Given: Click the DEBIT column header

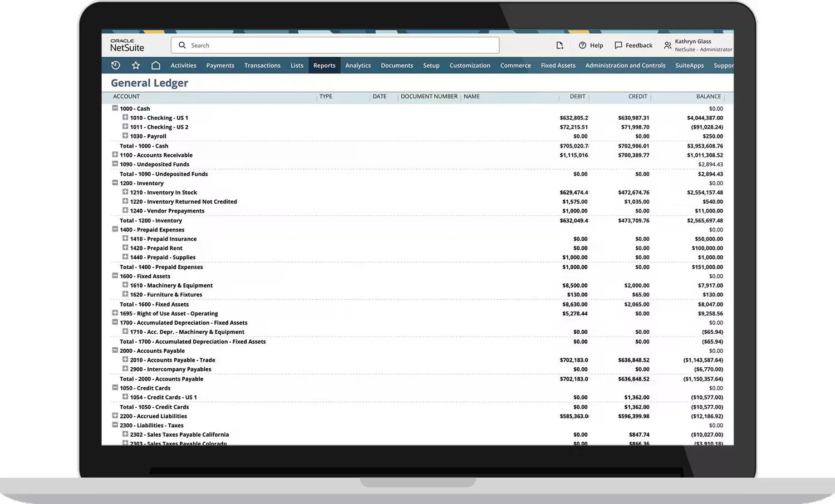Looking at the screenshot, I should click(x=577, y=96).
